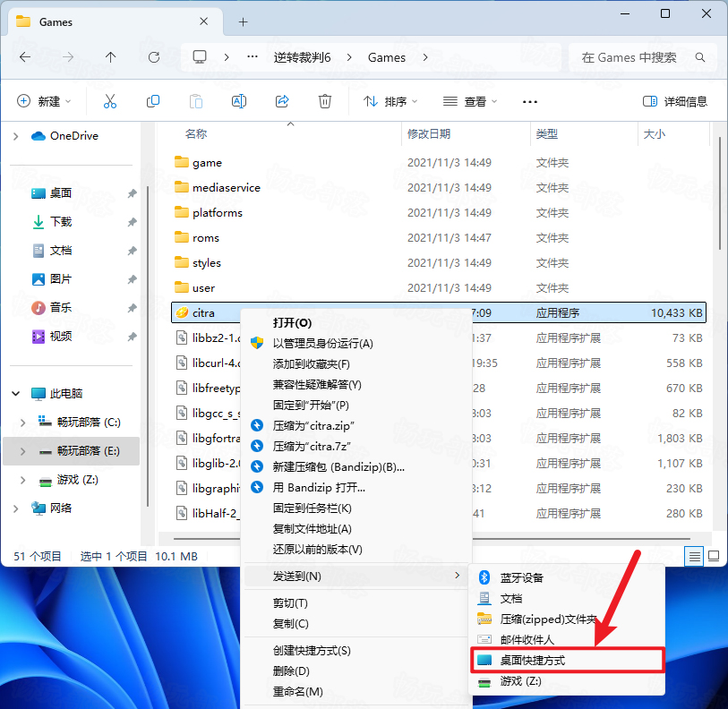
Task: Sort by the 名称 column header
Action: pos(196,134)
